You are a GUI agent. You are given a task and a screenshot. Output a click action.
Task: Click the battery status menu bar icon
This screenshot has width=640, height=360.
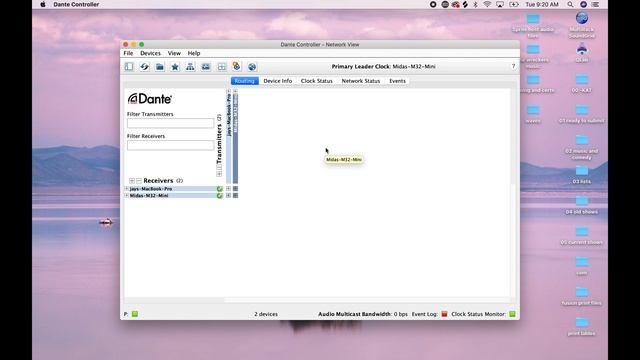click(514, 4)
